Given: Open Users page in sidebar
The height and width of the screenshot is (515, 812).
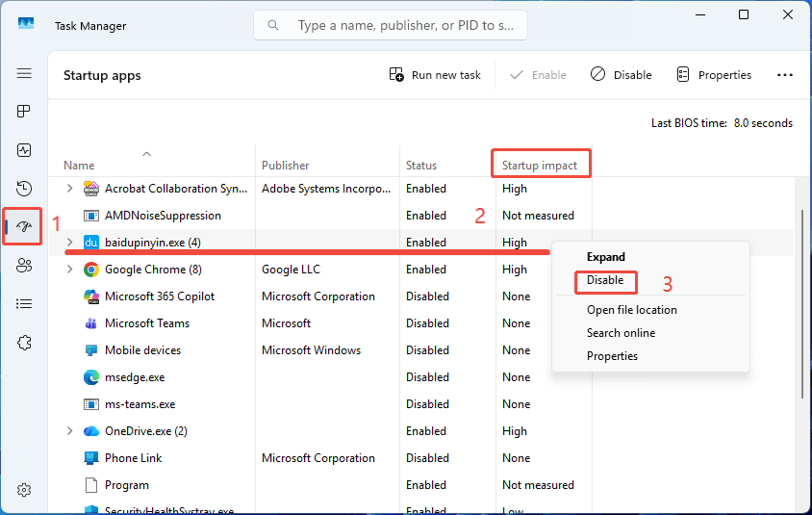Looking at the screenshot, I should (24, 266).
